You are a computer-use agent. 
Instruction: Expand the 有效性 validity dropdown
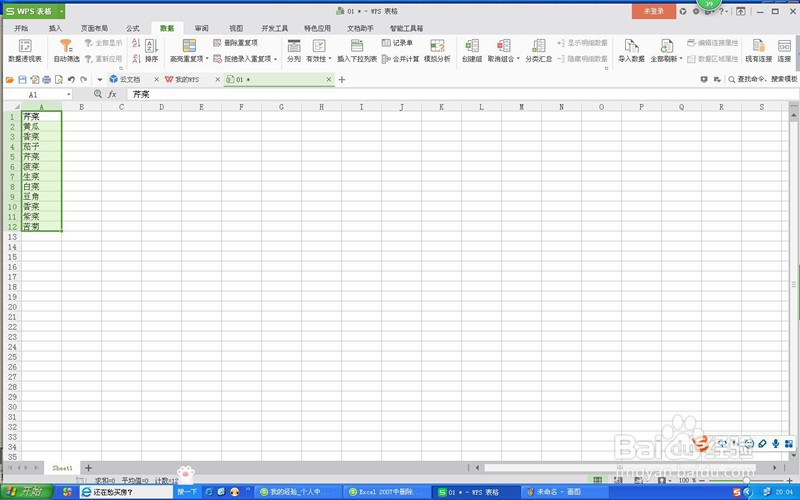tap(330, 59)
